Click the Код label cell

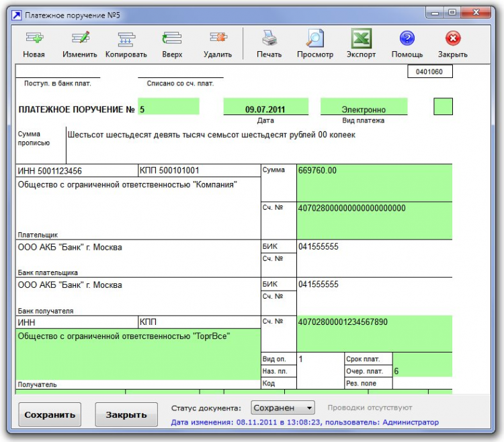279,383
